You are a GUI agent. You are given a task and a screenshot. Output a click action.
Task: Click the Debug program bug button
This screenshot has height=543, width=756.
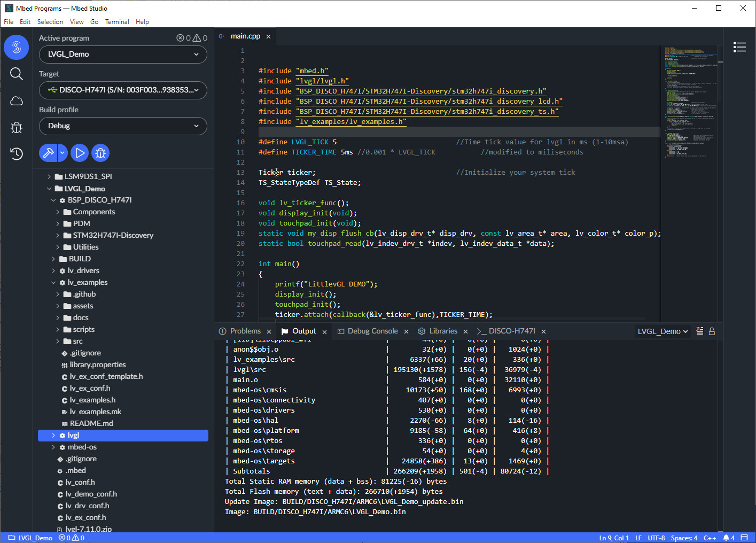coord(100,153)
